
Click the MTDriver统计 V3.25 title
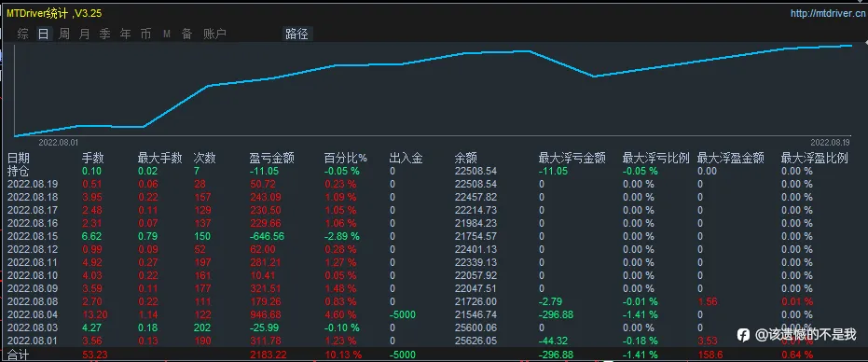[54, 13]
